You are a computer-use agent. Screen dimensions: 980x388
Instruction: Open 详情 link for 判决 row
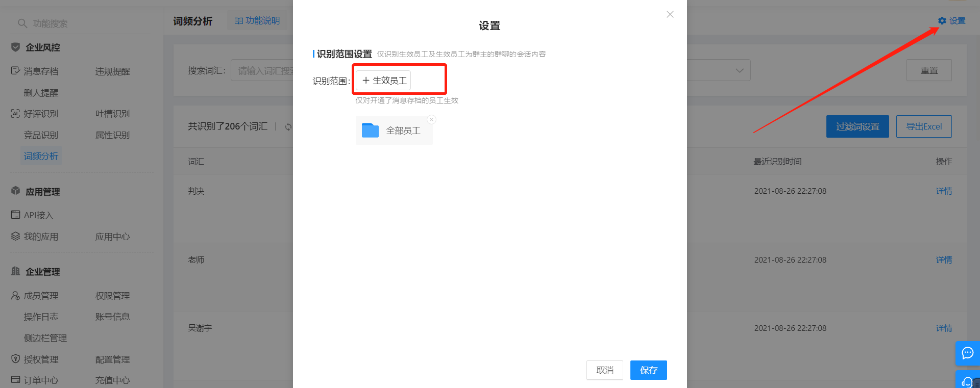944,191
